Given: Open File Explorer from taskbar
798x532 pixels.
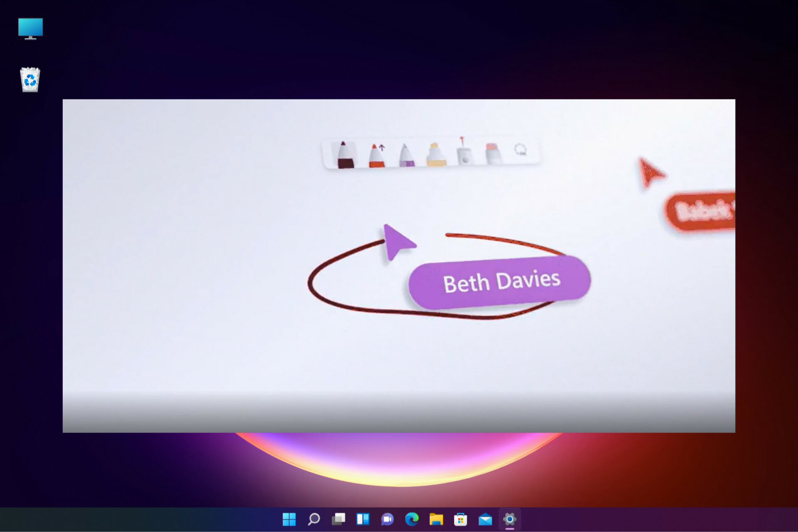Looking at the screenshot, I should point(436,519).
